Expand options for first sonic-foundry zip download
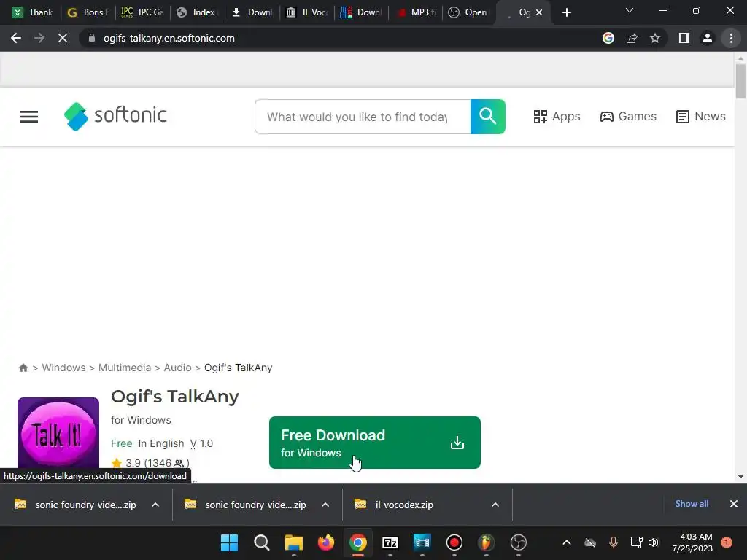747x560 pixels. pyautogui.click(x=155, y=505)
